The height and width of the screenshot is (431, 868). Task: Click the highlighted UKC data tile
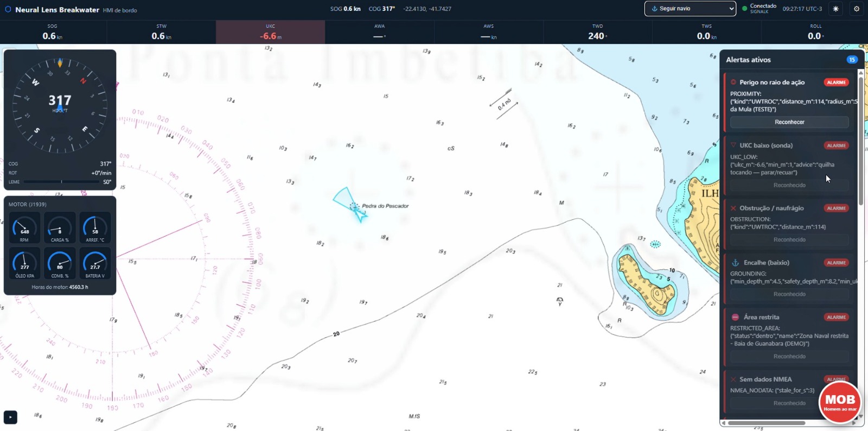point(271,32)
